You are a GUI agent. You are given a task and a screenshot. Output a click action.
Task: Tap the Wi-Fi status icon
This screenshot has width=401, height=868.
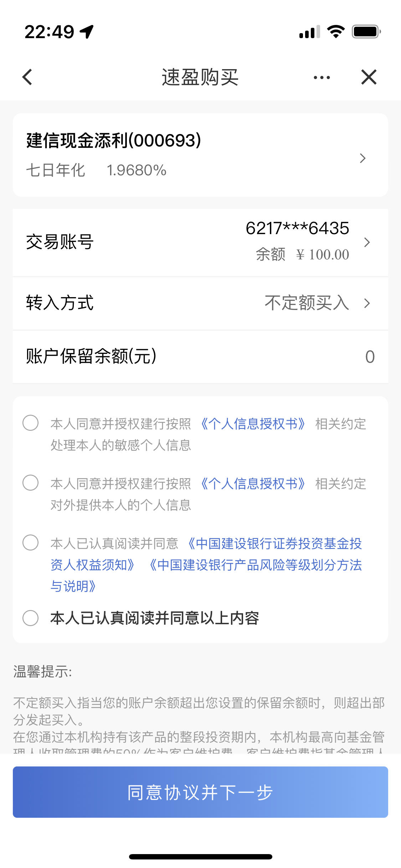(336, 31)
